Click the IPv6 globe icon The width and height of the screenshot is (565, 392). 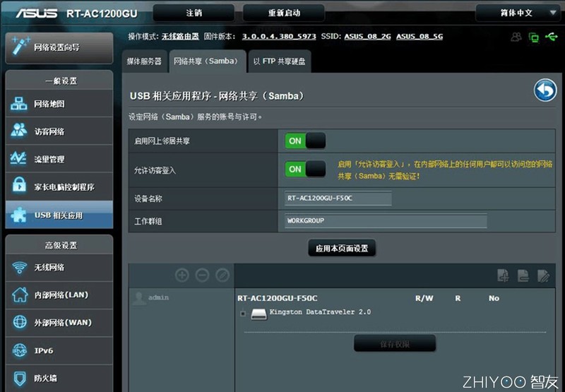coord(20,350)
